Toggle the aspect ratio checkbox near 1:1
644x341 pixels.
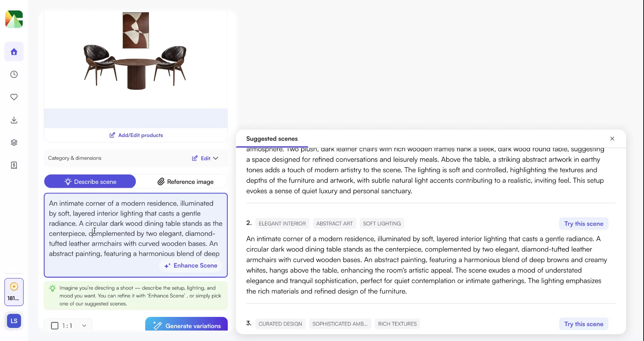pyautogui.click(x=55, y=325)
